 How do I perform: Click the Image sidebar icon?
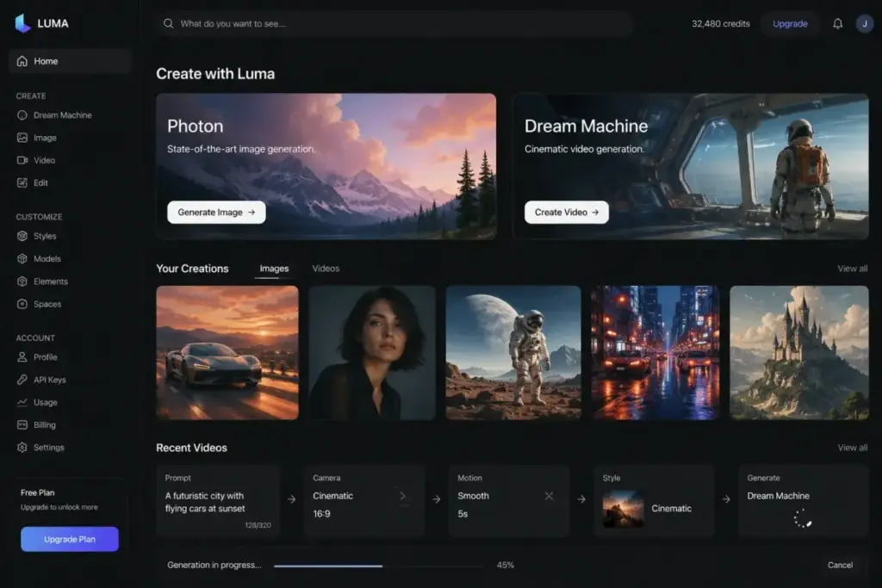[x=22, y=137]
